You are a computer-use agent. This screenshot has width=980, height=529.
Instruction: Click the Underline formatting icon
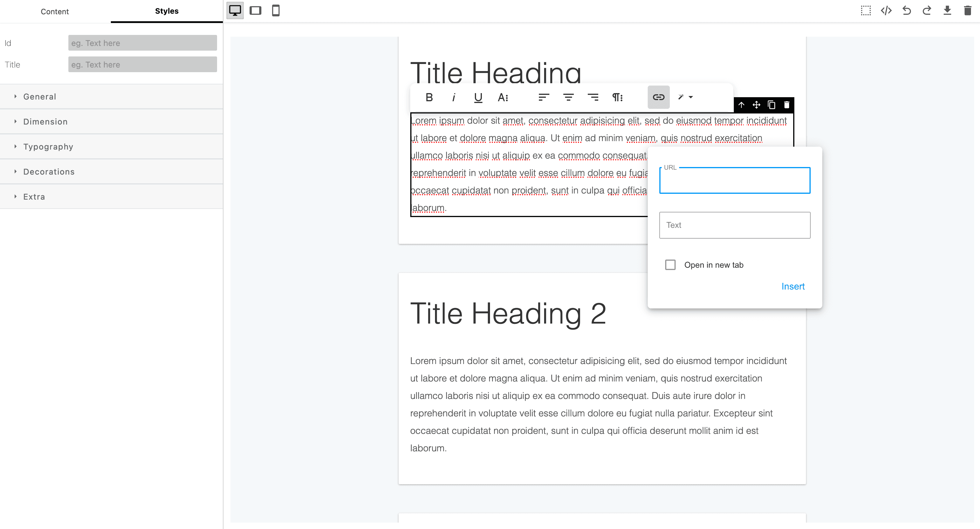pyautogui.click(x=478, y=97)
